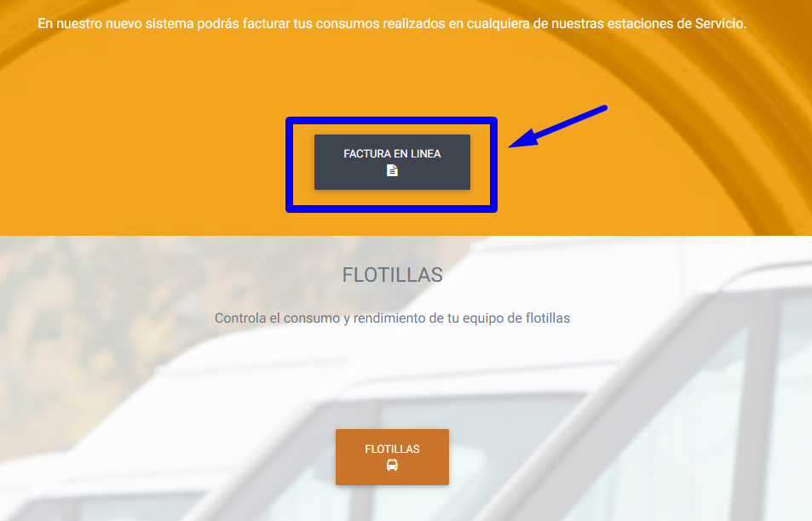This screenshot has width=812, height=521.
Task: Open the FACTURA EN LINEA button
Action: click(392, 162)
